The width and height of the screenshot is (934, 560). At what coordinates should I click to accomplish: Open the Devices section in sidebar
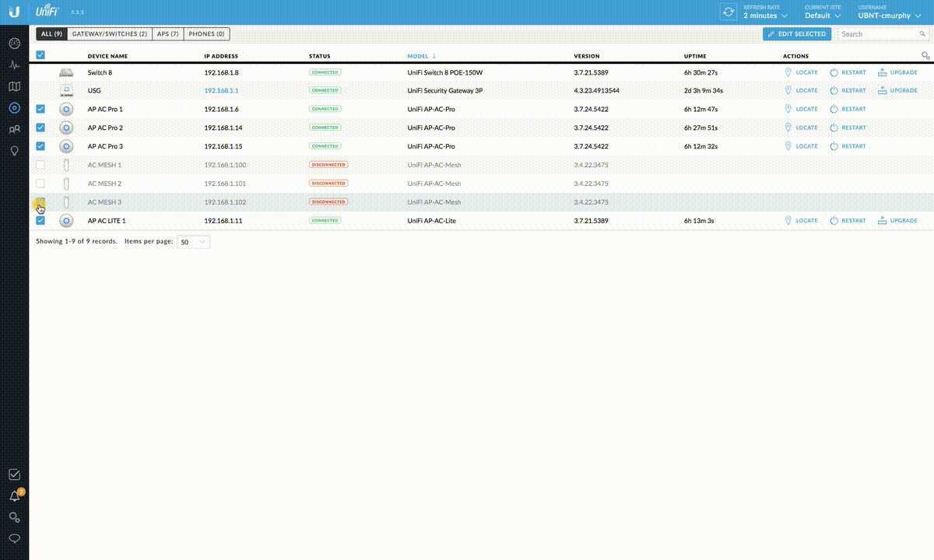click(14, 108)
